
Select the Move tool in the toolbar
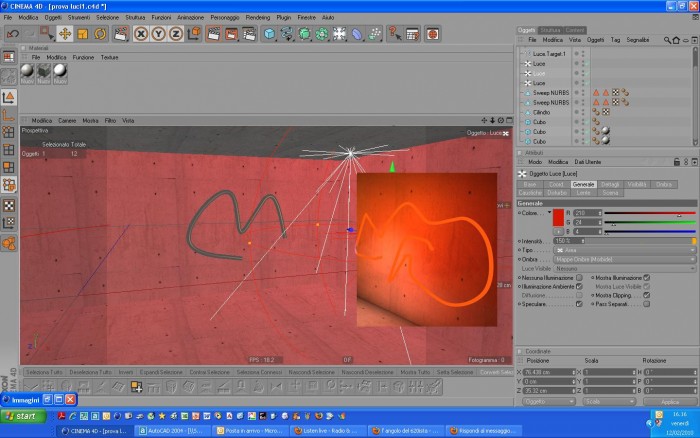[65, 34]
